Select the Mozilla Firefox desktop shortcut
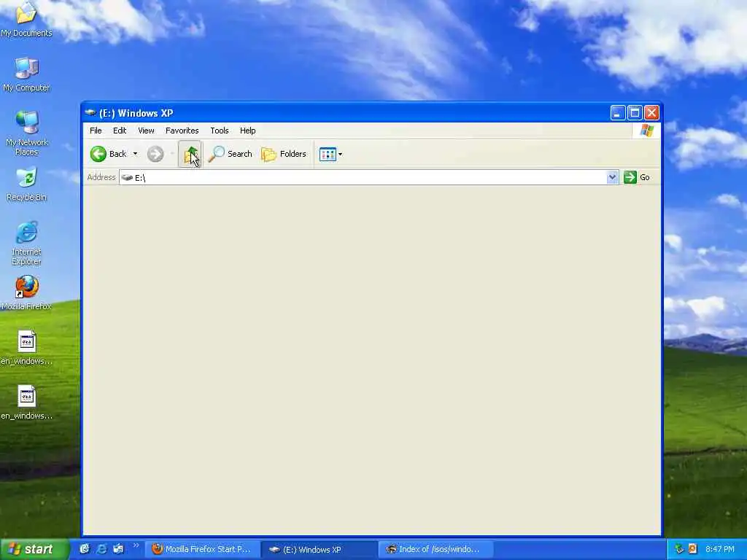 26,293
